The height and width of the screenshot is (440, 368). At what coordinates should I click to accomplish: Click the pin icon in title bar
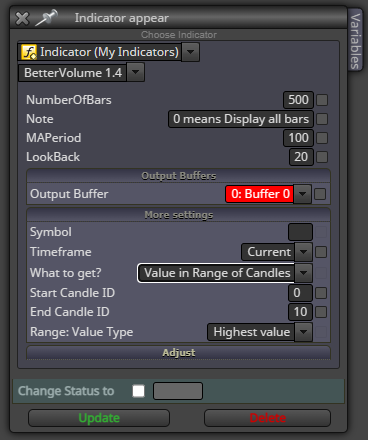tap(46, 17)
